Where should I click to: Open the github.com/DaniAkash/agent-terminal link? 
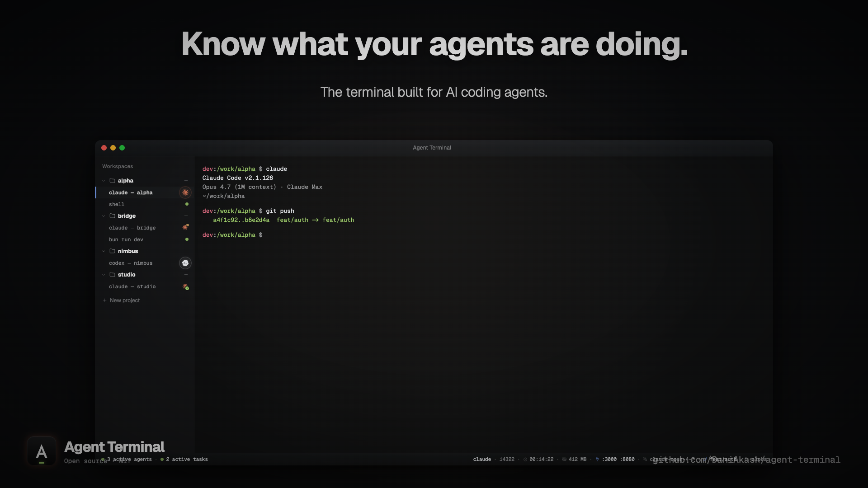[x=746, y=460]
